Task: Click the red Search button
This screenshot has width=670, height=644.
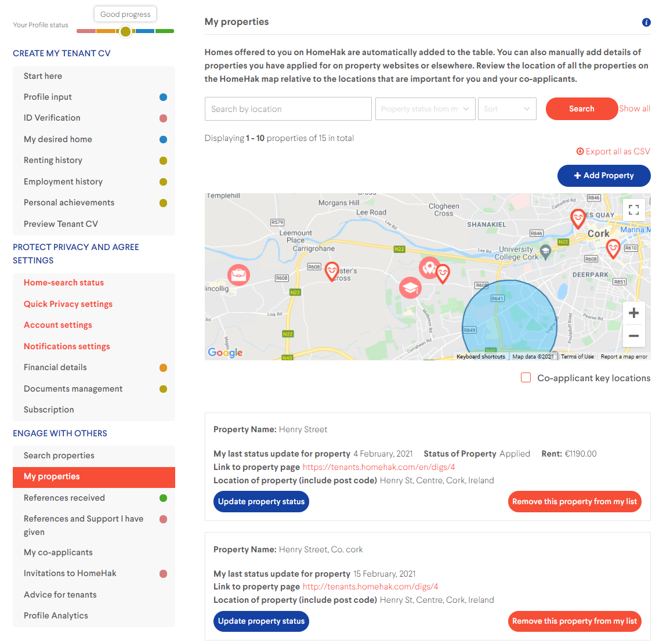Action: point(582,109)
